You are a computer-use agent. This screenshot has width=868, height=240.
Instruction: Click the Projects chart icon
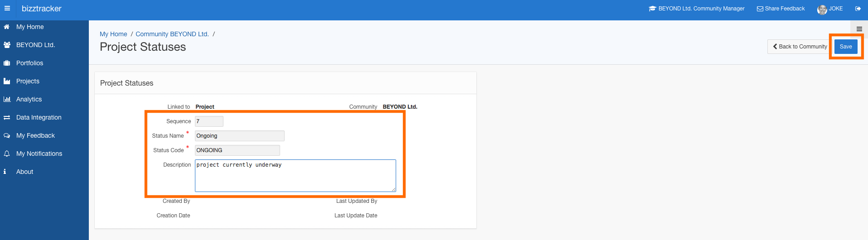click(7, 81)
